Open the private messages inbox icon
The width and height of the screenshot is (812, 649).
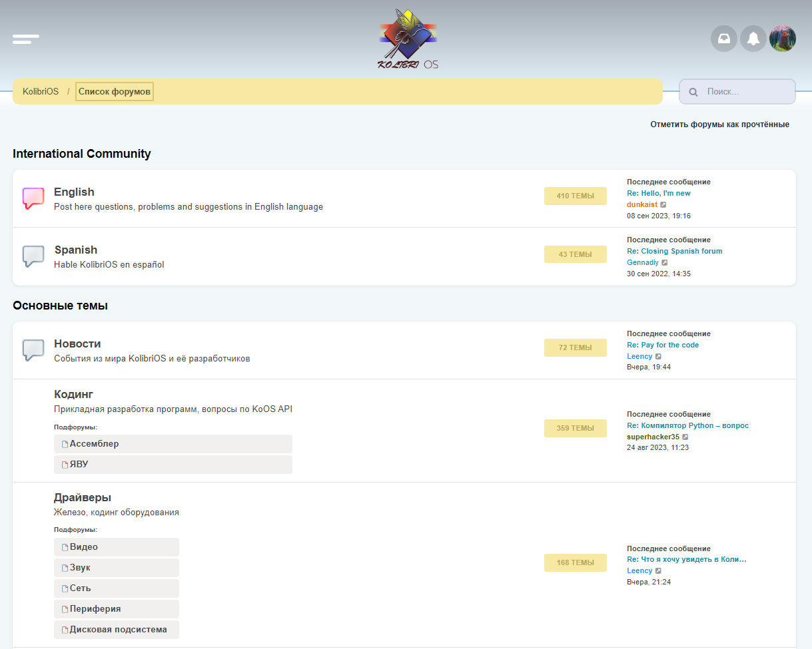724,39
